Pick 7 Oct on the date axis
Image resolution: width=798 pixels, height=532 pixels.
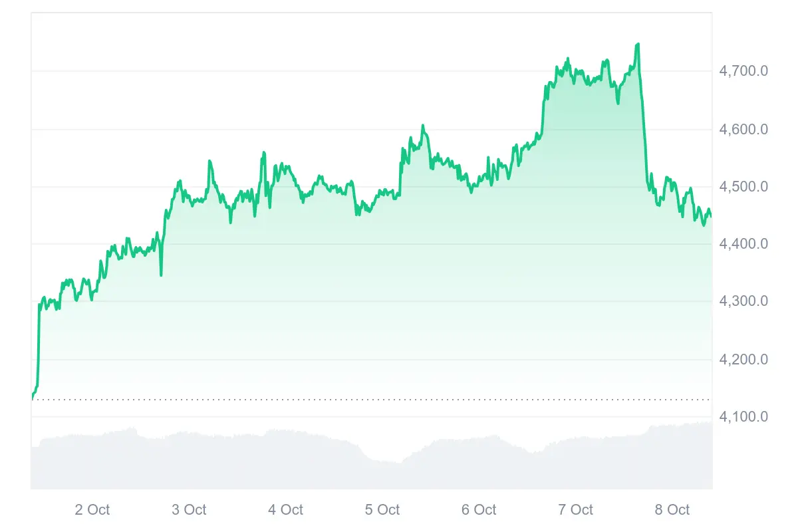576,510
